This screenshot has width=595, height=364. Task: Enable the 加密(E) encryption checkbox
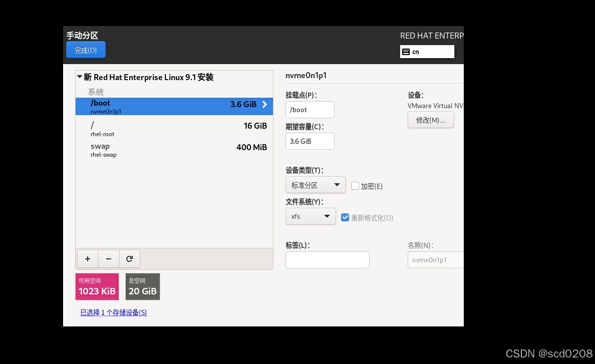(x=355, y=186)
